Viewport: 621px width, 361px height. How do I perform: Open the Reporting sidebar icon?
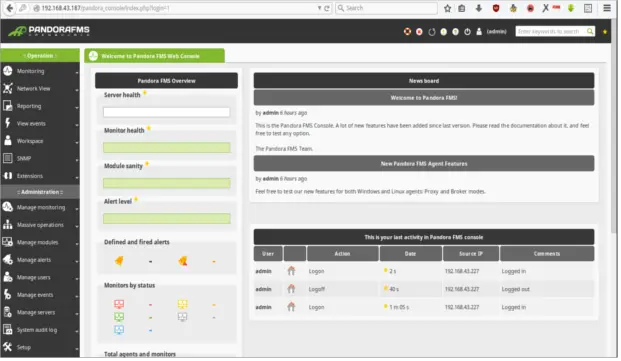tap(8, 106)
